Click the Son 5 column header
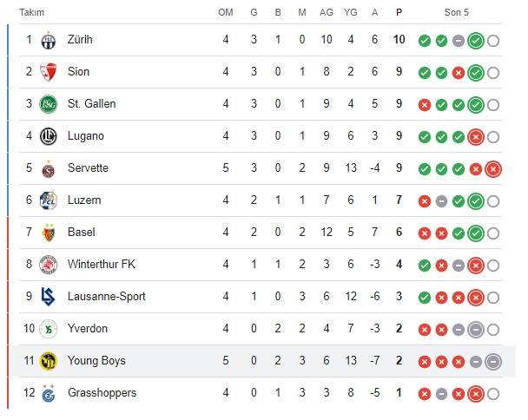 (x=456, y=12)
